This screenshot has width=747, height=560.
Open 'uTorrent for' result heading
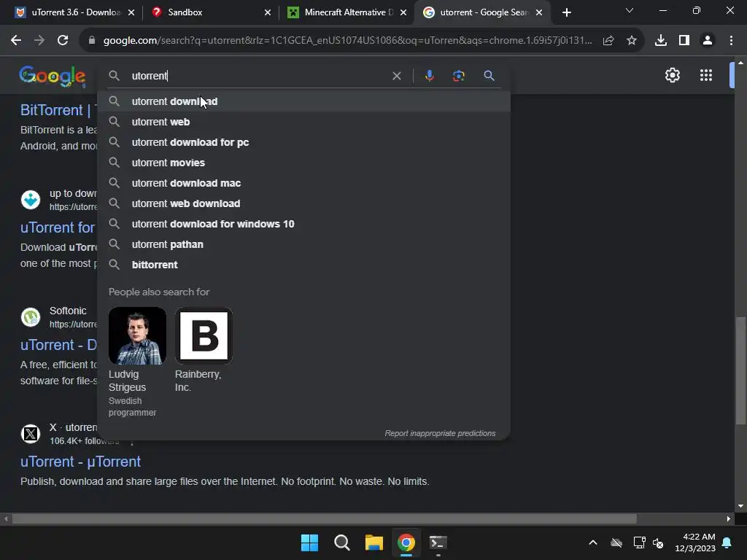click(58, 227)
